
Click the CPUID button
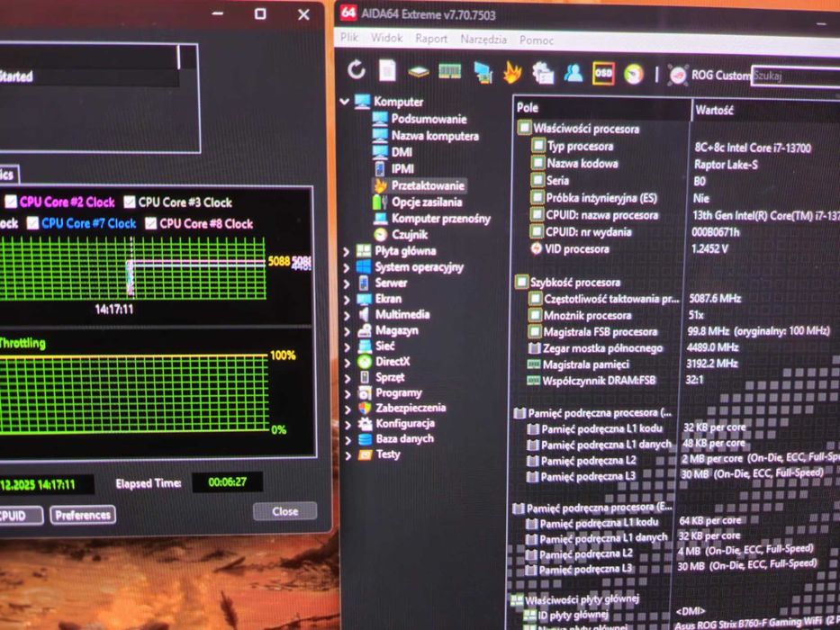[x=19, y=516]
